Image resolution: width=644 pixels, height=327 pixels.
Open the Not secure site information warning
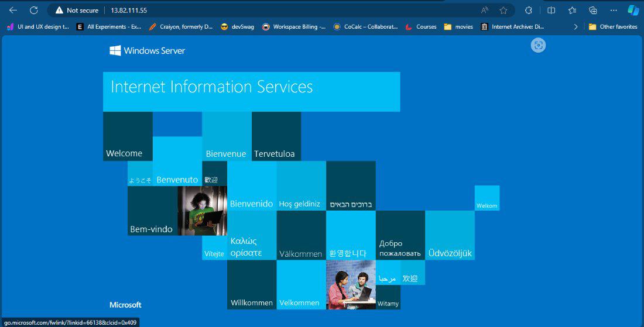point(77,11)
